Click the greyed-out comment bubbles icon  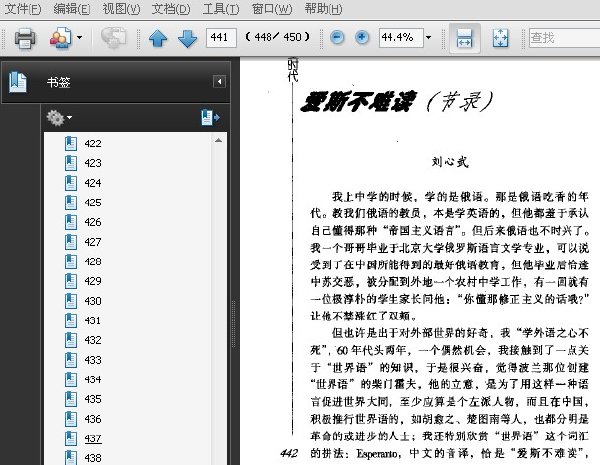coord(114,38)
